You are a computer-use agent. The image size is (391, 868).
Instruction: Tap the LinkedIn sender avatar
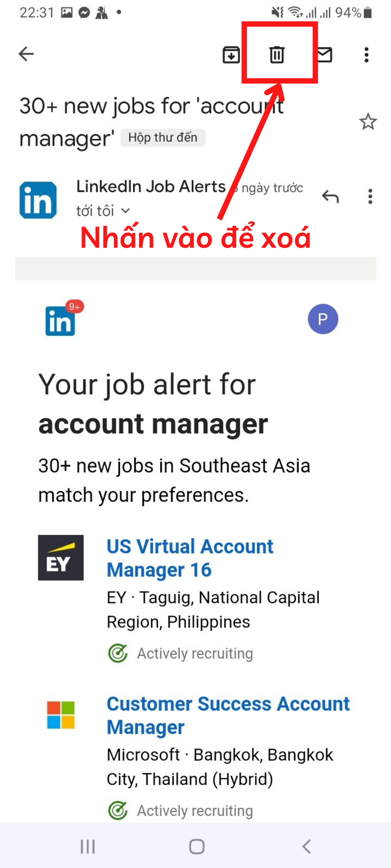(38, 200)
